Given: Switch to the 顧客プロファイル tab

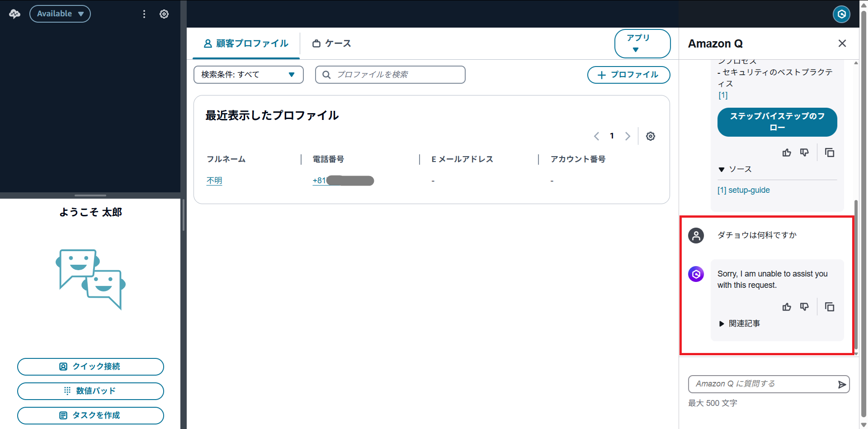Looking at the screenshot, I should [246, 43].
